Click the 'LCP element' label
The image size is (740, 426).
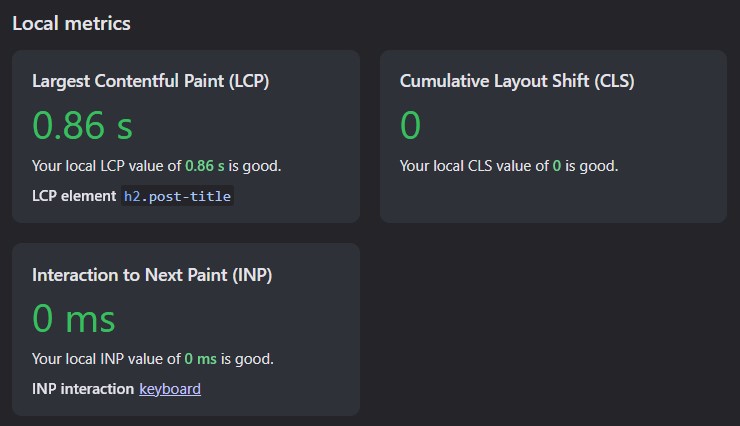click(74, 196)
